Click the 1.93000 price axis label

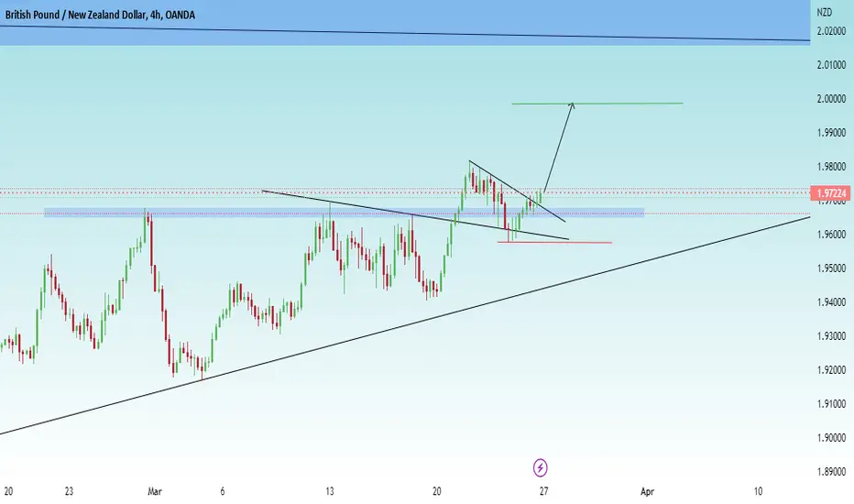click(x=831, y=336)
